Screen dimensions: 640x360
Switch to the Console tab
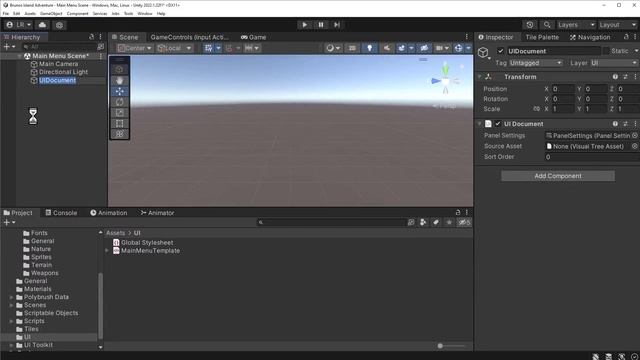point(61,213)
